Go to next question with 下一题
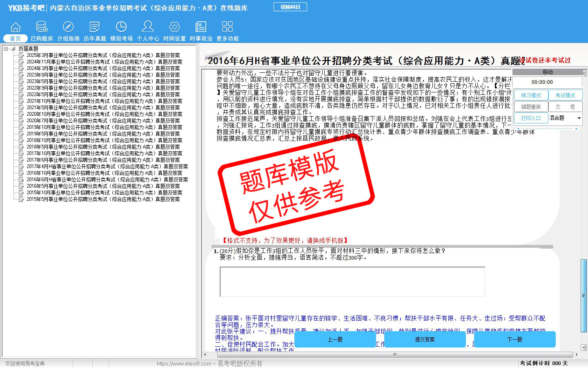The image size is (588, 368). coord(514,339)
